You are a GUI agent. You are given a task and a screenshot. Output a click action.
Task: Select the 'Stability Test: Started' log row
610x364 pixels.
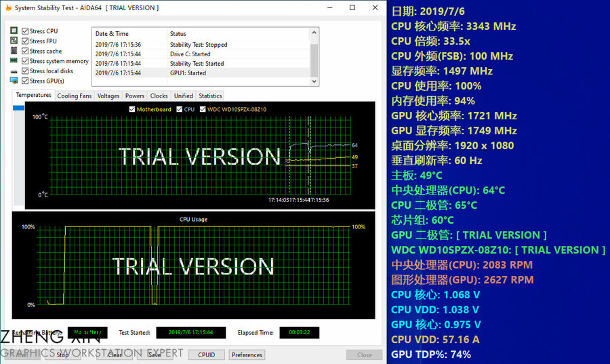[x=201, y=64]
